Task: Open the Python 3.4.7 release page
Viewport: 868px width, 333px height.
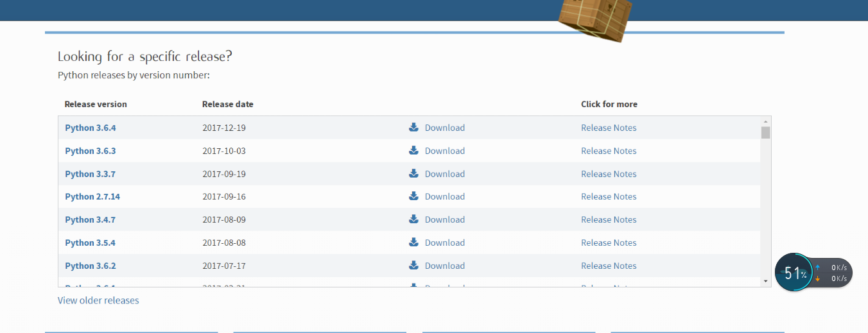Action: click(x=91, y=219)
